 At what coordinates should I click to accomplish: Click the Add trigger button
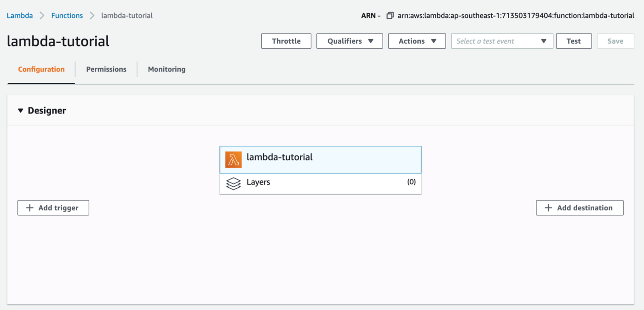point(53,208)
